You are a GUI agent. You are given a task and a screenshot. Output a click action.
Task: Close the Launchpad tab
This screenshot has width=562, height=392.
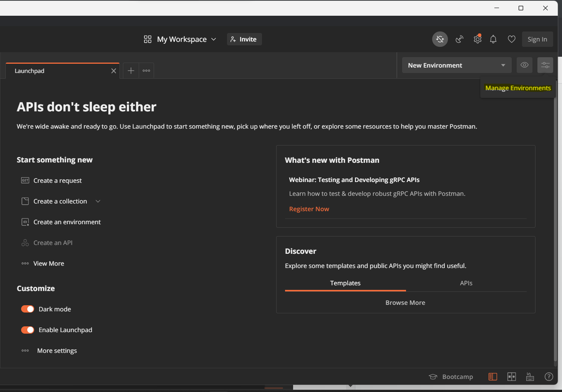pyautogui.click(x=114, y=71)
